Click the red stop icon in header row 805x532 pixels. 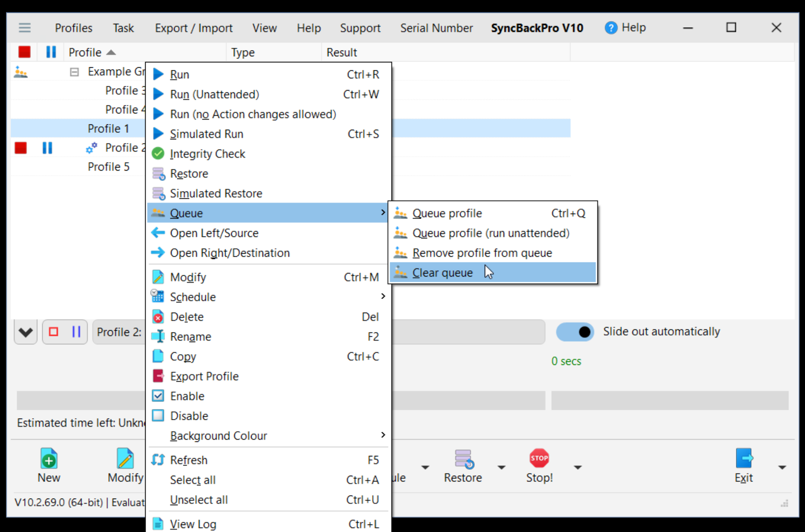click(x=24, y=52)
